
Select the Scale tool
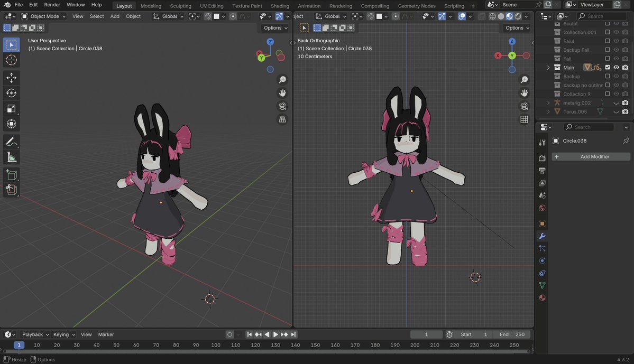[x=11, y=108]
